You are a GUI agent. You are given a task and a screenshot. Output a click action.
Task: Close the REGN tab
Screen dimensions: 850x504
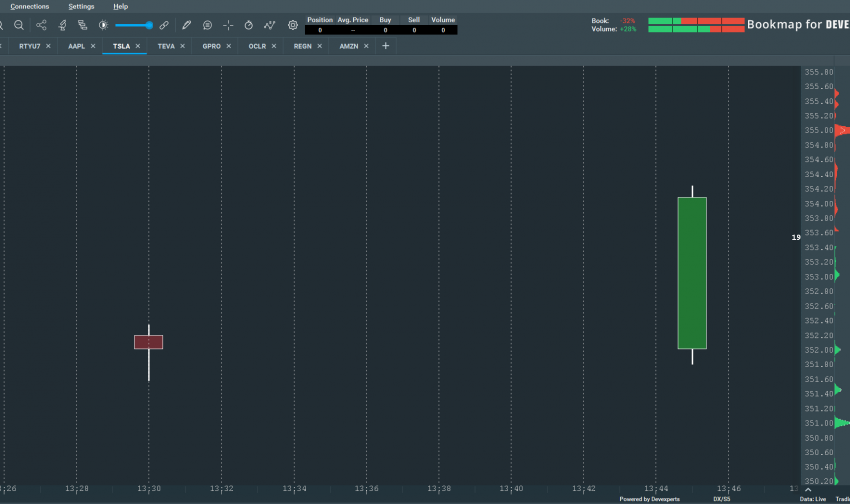319,46
